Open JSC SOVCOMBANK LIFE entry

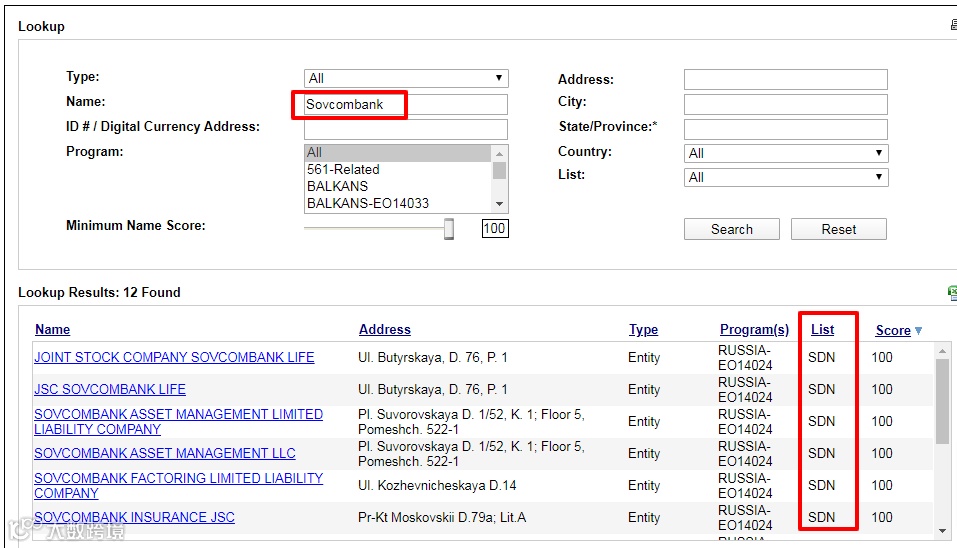[110, 389]
